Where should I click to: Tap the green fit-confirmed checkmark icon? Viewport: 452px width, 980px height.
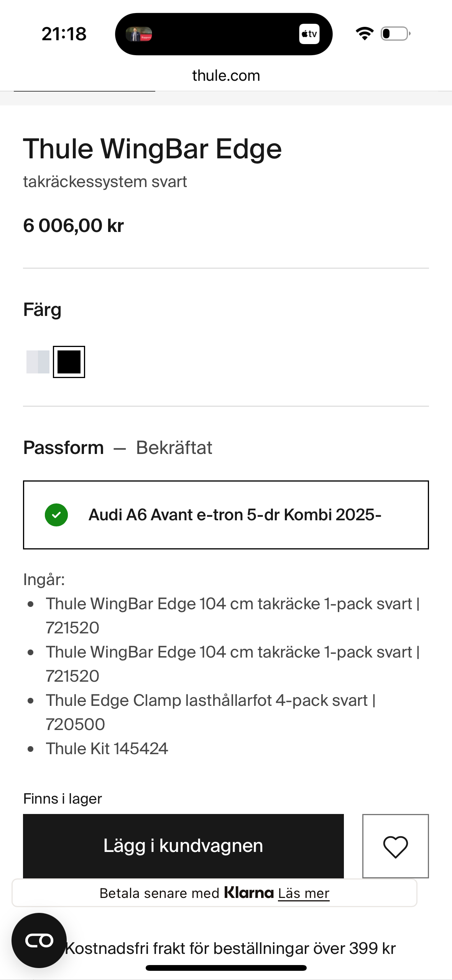click(56, 515)
